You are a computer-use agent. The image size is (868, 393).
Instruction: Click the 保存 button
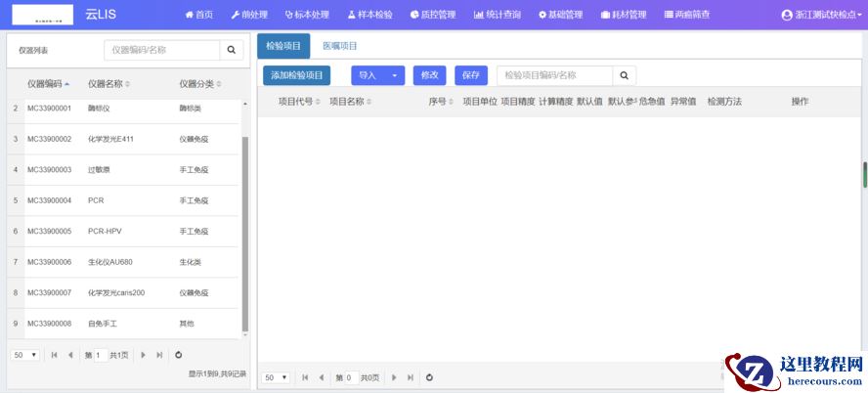pyautogui.click(x=470, y=75)
